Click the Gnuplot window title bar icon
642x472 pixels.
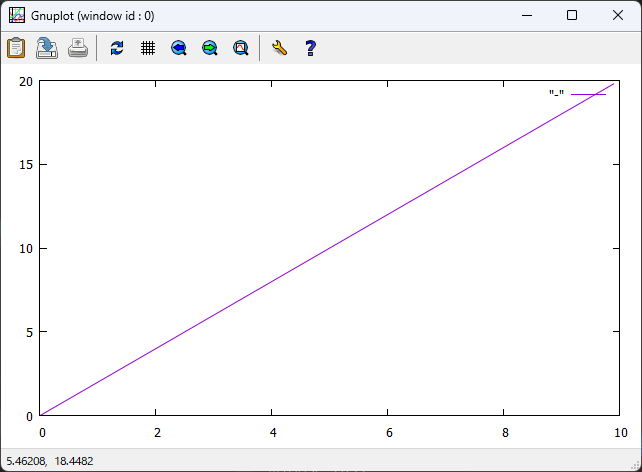[17, 15]
